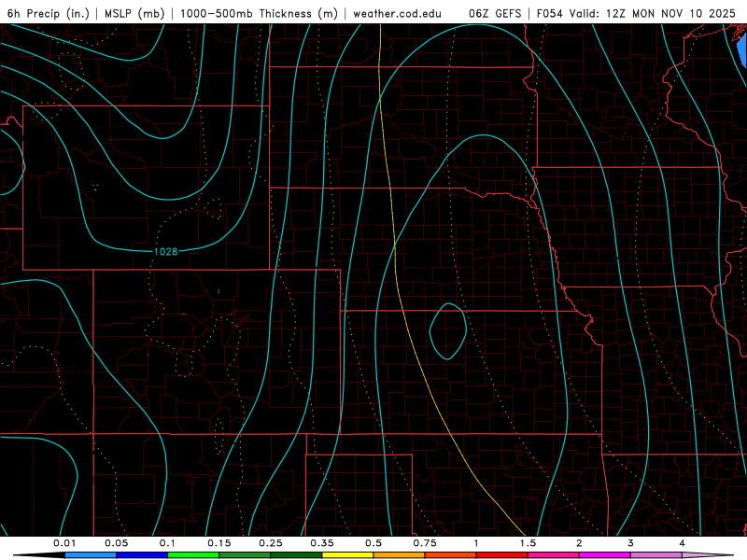This screenshot has width=747, height=560.
Task: Click the 'weather.cod.edu' text in the header
Action: [398, 13]
